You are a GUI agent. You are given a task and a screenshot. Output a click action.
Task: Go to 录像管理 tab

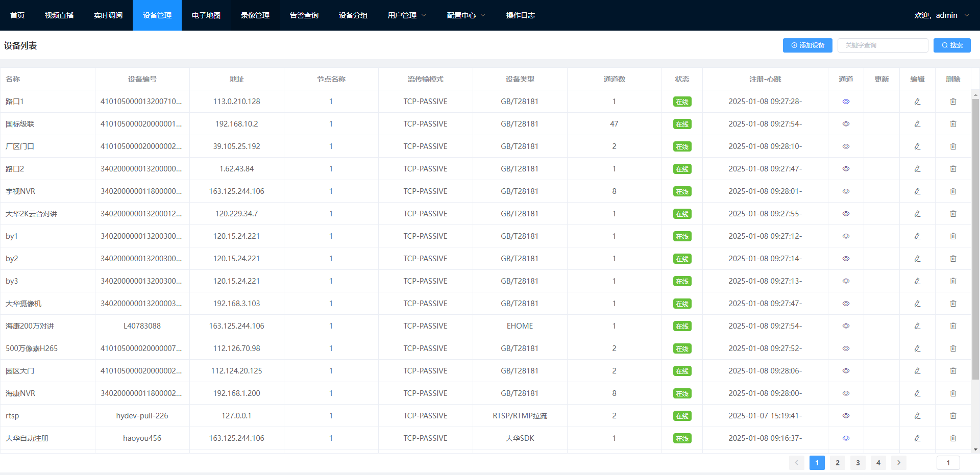255,15
